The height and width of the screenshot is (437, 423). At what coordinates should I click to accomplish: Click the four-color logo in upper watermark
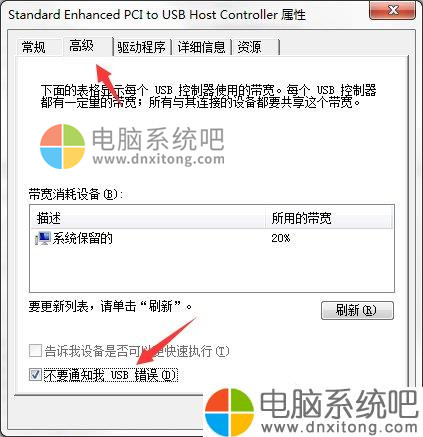pyautogui.click(x=62, y=146)
